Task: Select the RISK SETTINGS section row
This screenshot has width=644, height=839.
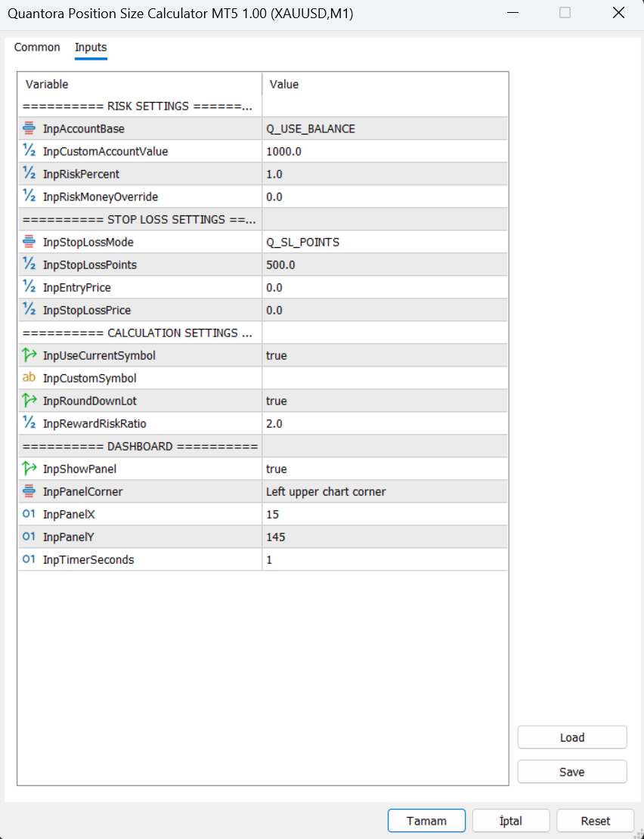Action: [262, 106]
